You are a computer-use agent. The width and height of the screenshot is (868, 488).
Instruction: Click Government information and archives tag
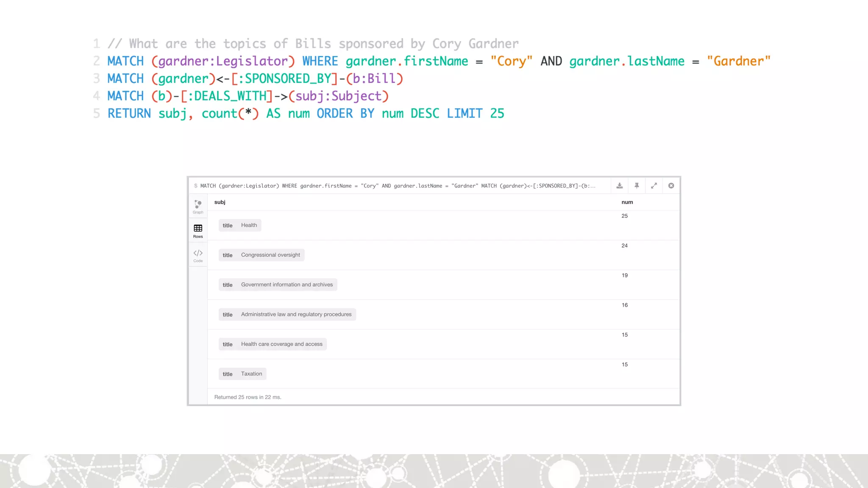click(278, 285)
